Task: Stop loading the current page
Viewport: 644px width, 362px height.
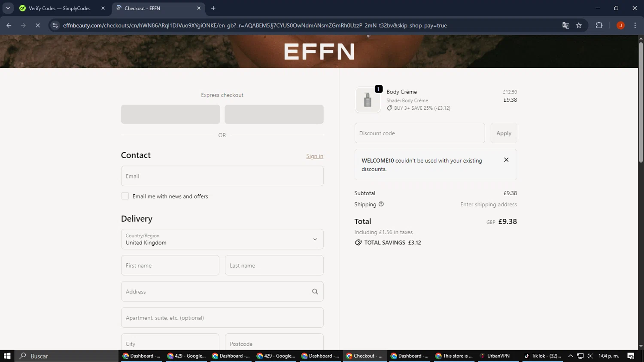Action: pyautogui.click(x=38, y=25)
